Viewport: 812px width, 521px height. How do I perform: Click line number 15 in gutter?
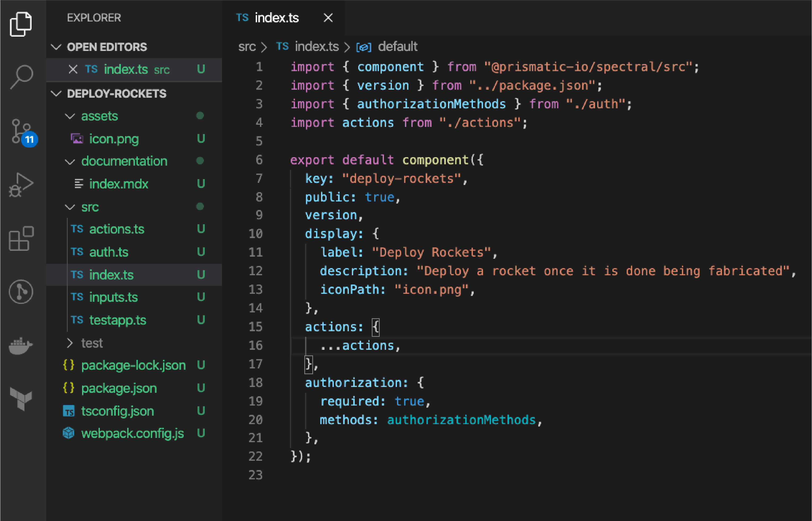(255, 327)
